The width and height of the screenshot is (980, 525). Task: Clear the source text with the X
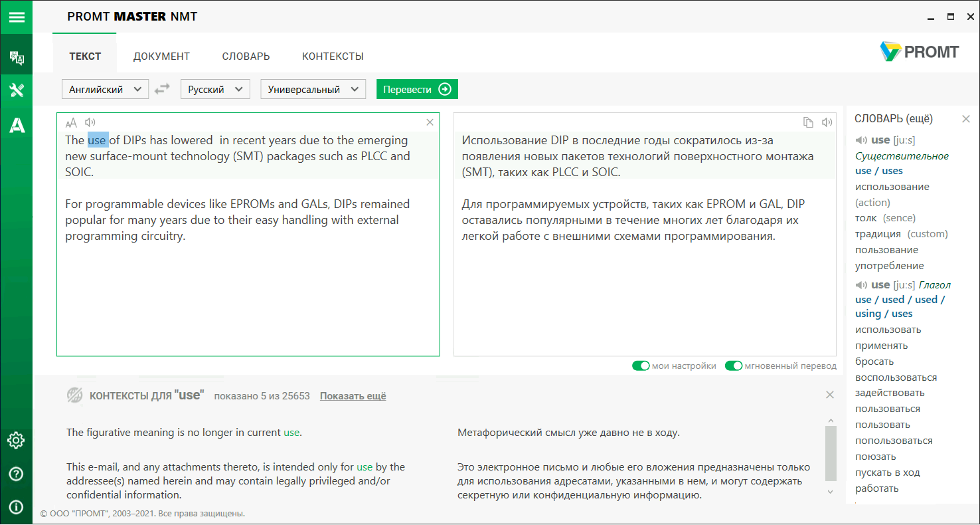430,122
